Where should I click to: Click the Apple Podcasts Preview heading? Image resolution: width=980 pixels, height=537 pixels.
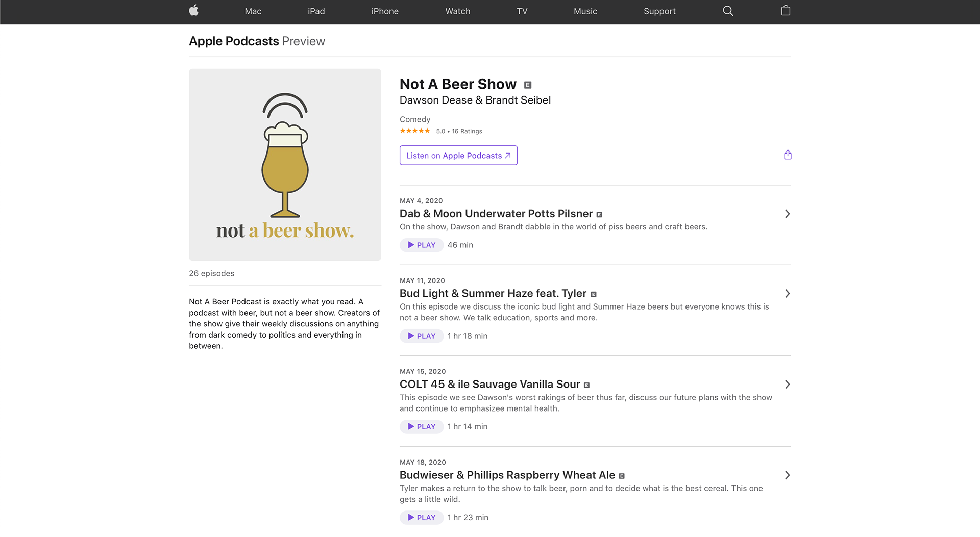click(257, 41)
